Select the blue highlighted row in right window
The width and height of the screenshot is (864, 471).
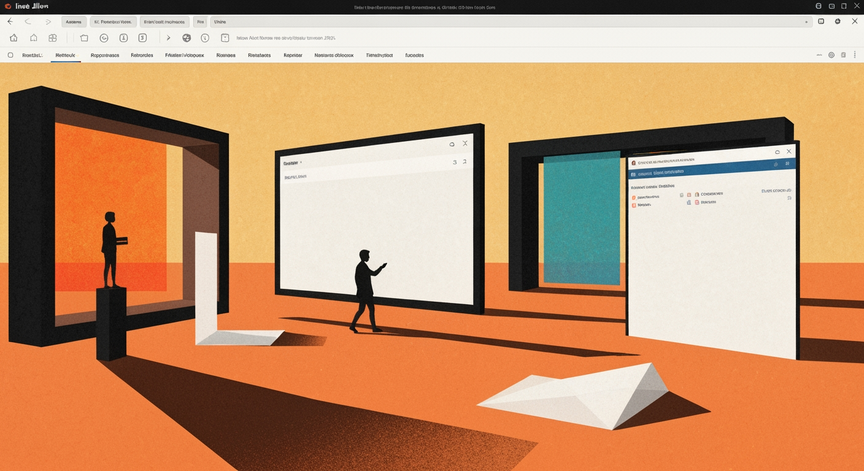pyautogui.click(x=712, y=169)
